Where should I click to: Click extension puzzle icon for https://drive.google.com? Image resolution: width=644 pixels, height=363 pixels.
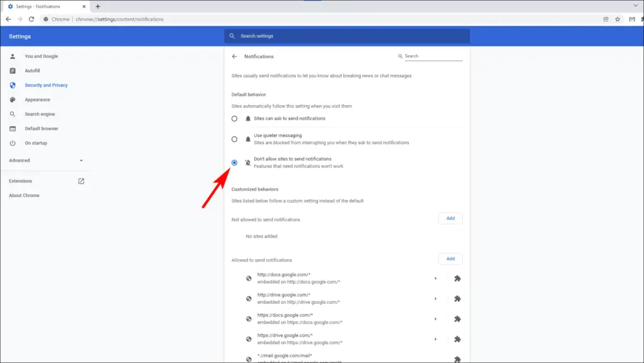[458, 339]
